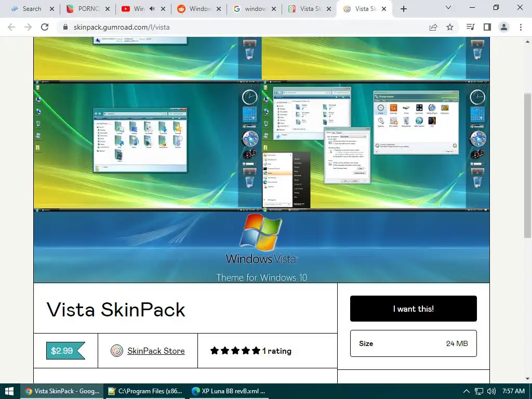Click the browser Back arrow
532x399 pixels.
(11, 27)
